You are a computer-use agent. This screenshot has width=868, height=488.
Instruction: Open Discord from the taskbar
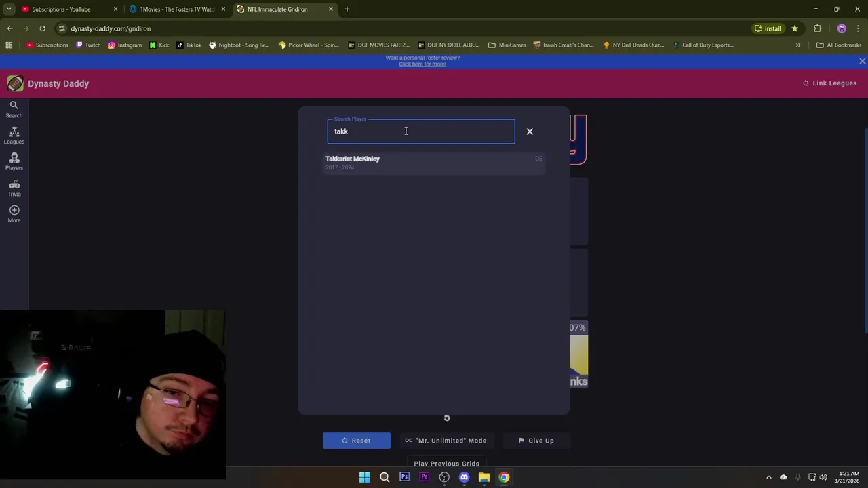[x=464, y=477]
